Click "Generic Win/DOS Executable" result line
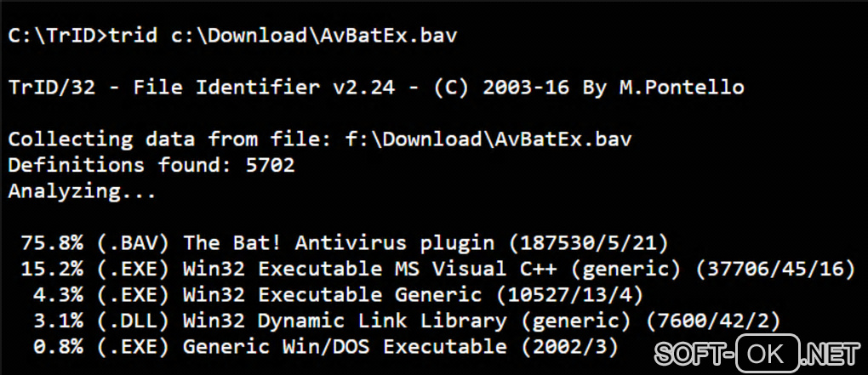Viewport: 868px width, 375px height. coord(345,347)
